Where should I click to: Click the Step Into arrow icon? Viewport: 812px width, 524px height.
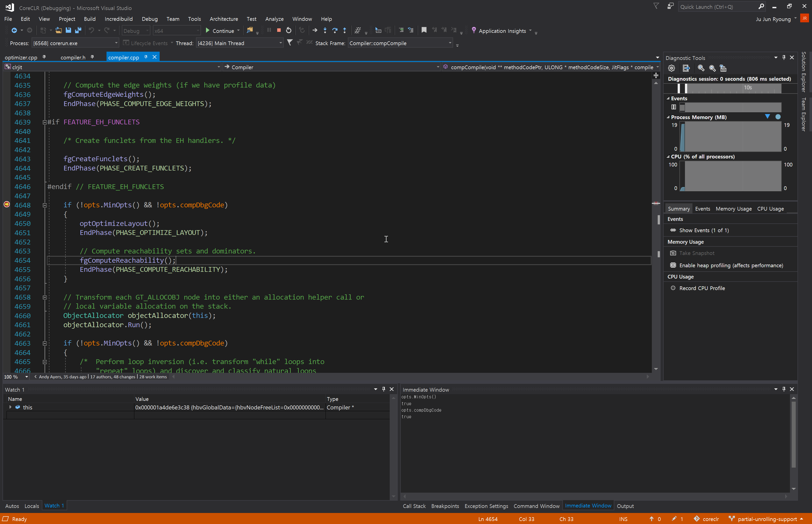click(325, 31)
